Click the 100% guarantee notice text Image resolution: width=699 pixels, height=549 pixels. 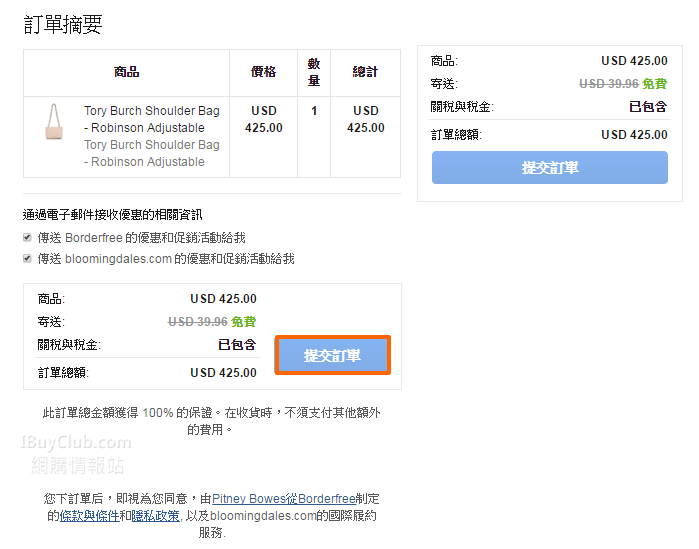click(x=211, y=421)
